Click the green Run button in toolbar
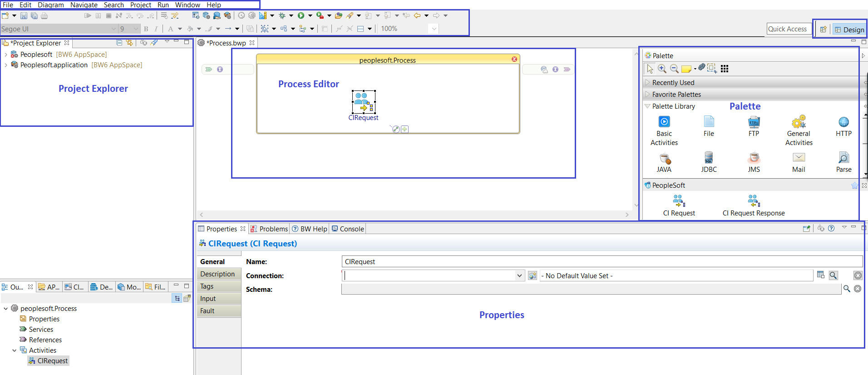Viewport: 868px width, 375px height. tap(301, 15)
